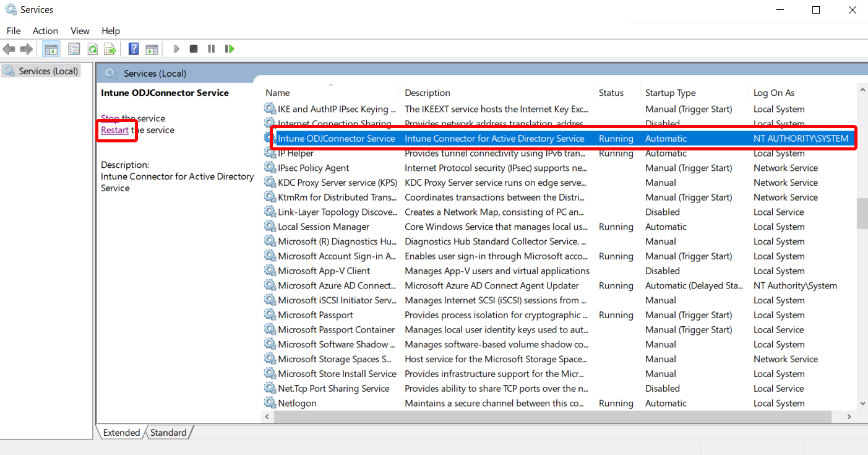Switch to the Standard tab
Viewport: 868px width, 455px height.
point(168,433)
